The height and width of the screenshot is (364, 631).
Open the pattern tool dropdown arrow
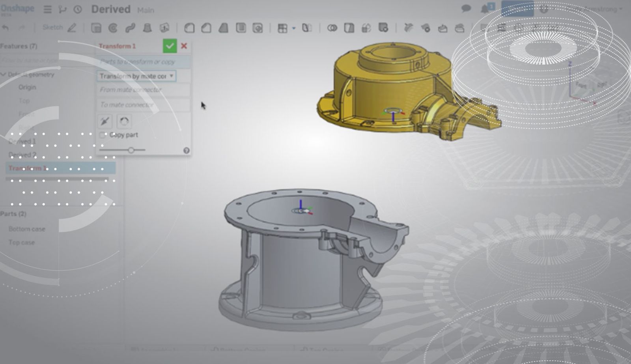pyautogui.click(x=294, y=28)
